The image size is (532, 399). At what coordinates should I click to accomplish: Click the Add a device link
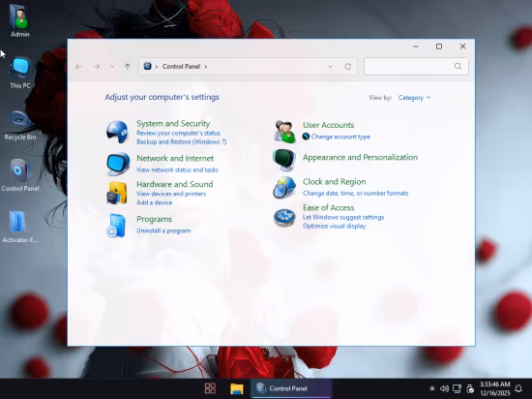(155, 202)
